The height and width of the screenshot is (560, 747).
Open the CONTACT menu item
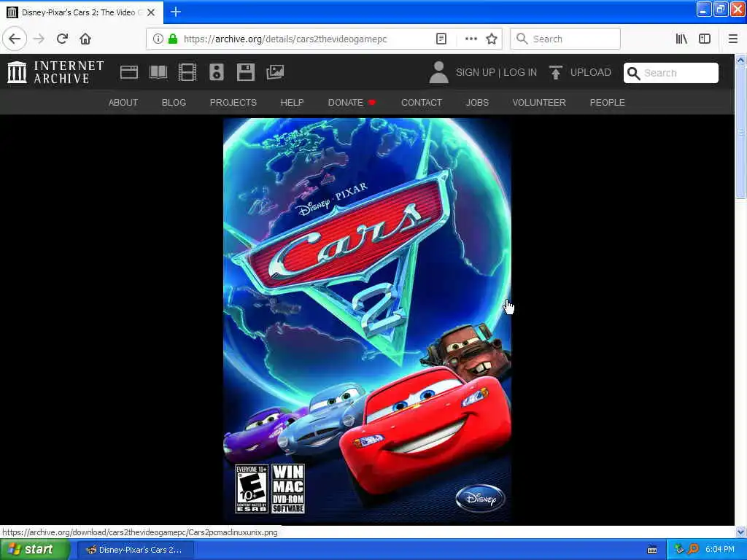coord(422,102)
